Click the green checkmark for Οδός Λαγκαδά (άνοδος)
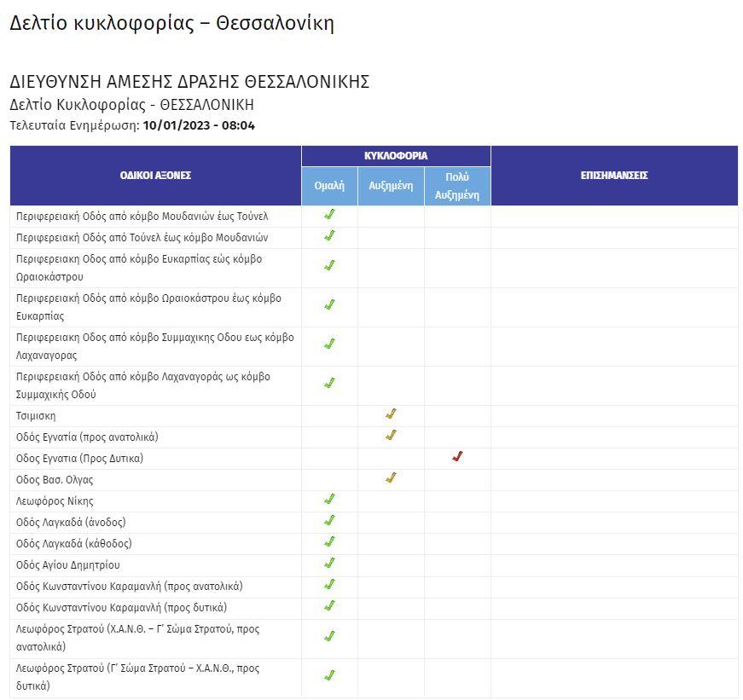Image resolution: width=743 pixels, height=700 pixels. (x=329, y=522)
